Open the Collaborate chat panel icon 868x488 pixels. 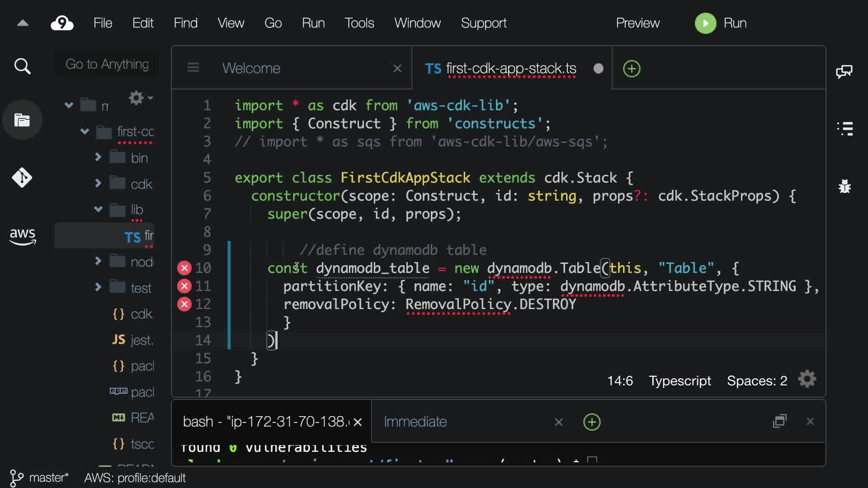(x=844, y=71)
